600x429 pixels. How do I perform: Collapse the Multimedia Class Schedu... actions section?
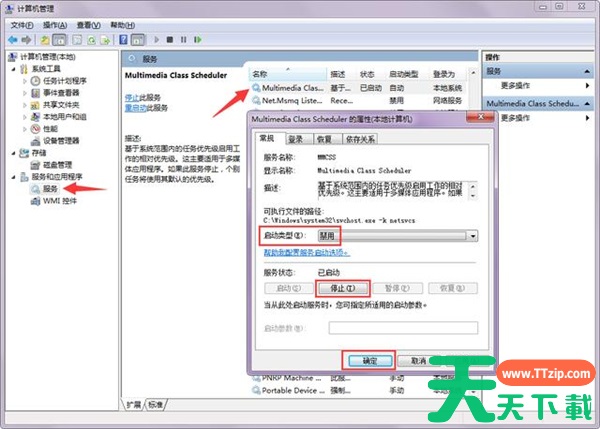pos(587,104)
